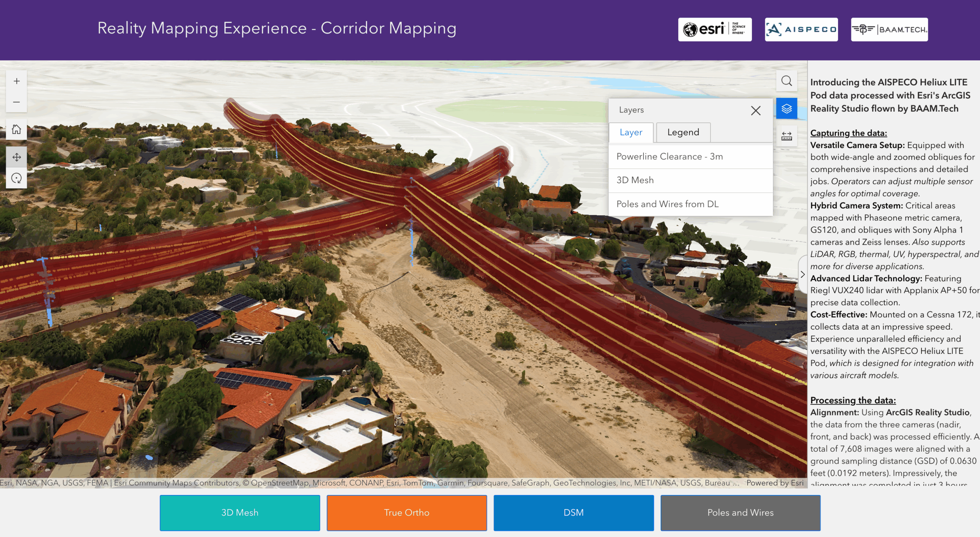This screenshot has width=980, height=537.
Task: Click the gray Poles and Wires button
Action: pos(740,513)
